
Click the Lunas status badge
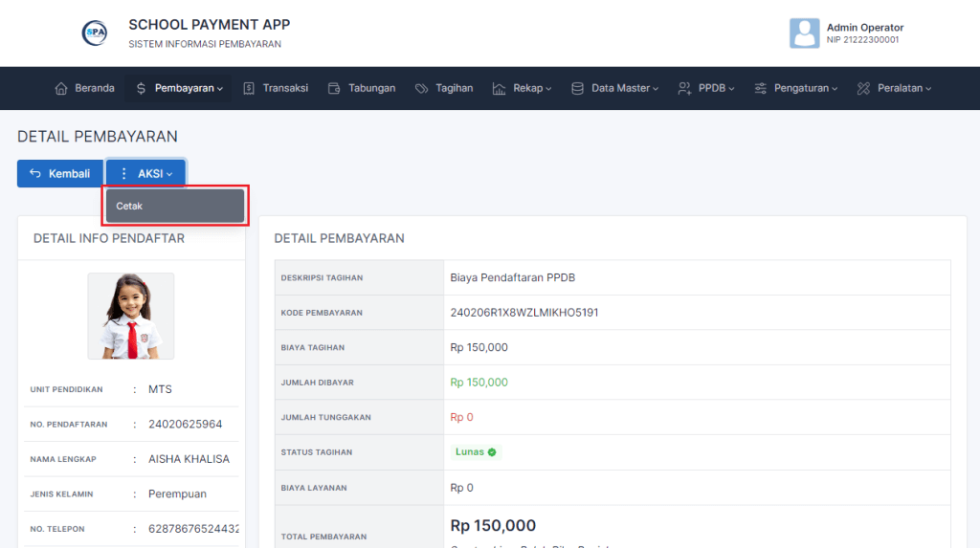476,452
